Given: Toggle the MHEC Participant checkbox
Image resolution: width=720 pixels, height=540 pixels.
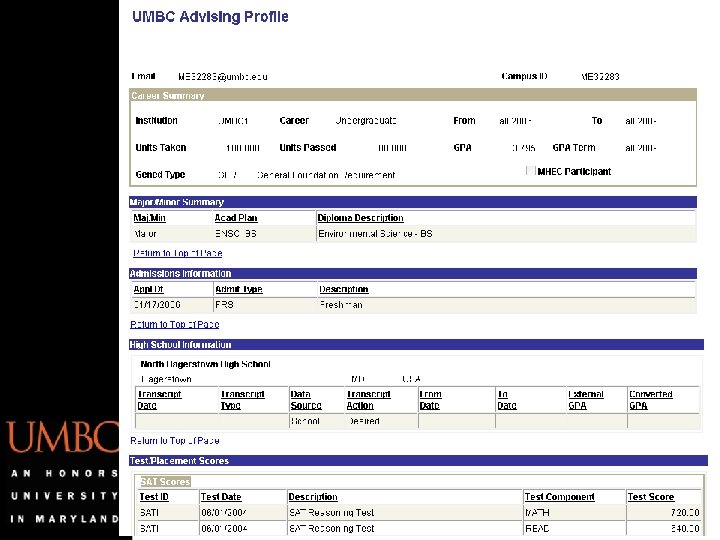Looking at the screenshot, I should point(531,171).
